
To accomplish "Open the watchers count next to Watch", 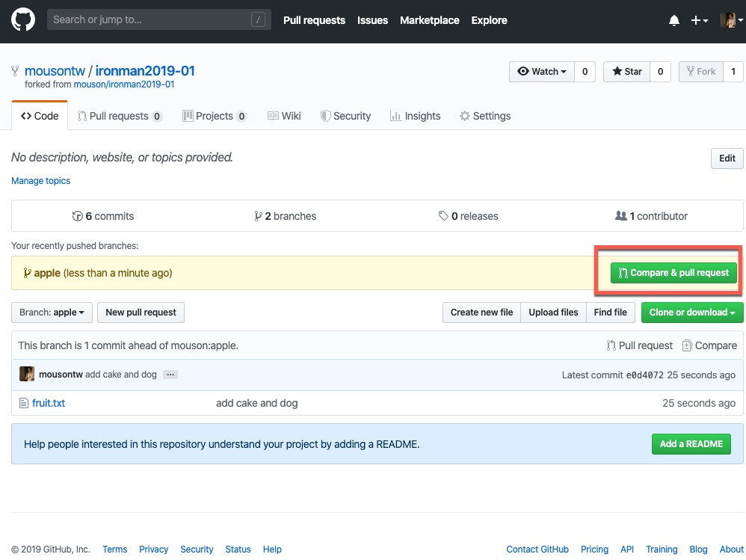I will pyautogui.click(x=585, y=72).
